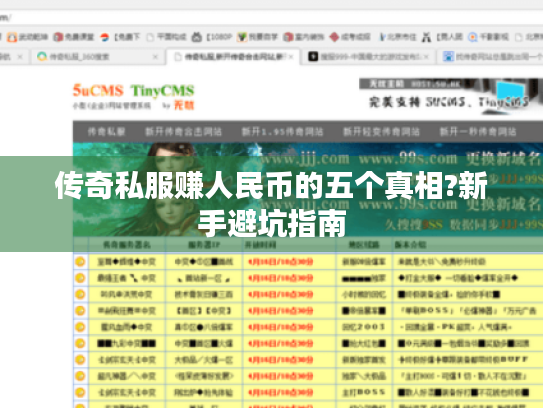The height and width of the screenshot is (408, 543).
Task: Click the 九彩中变 server name link
Action: pyautogui.click(x=126, y=343)
